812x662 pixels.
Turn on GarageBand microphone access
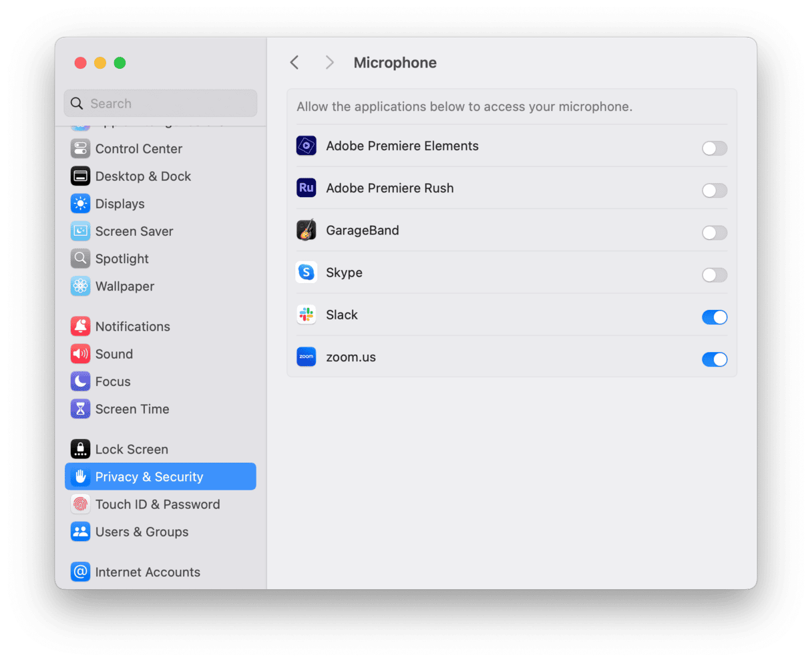(715, 232)
